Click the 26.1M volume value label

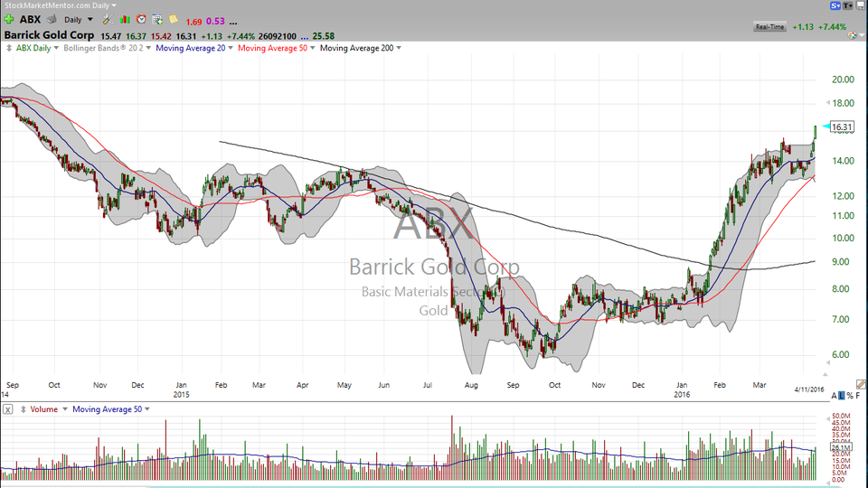click(841, 447)
